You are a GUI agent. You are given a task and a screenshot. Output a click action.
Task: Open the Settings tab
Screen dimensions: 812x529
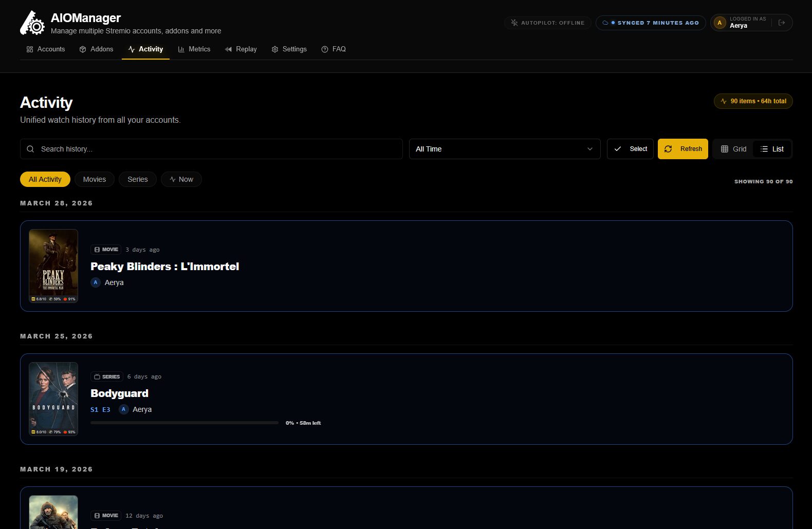[x=289, y=49]
